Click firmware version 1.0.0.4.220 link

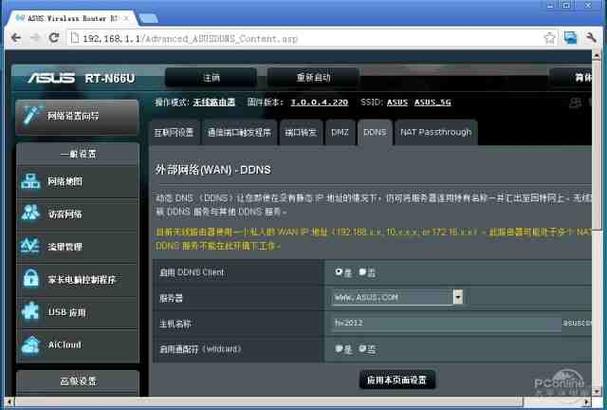point(319,102)
